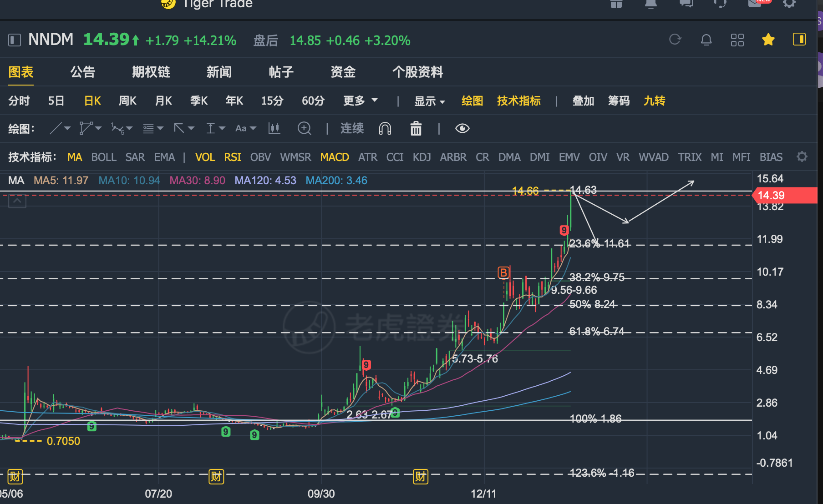Toggle drawings visibility eye icon
Image resolution: width=823 pixels, height=504 pixels.
462,129
